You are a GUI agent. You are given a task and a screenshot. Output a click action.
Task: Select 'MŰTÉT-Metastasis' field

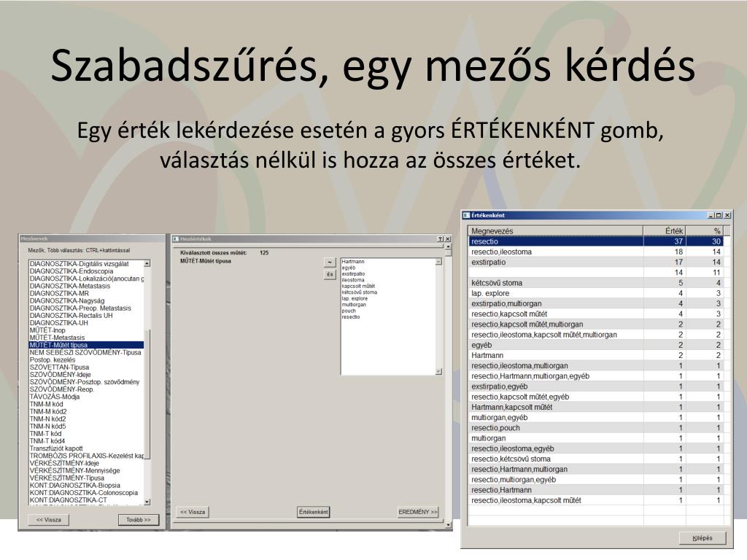point(86,338)
